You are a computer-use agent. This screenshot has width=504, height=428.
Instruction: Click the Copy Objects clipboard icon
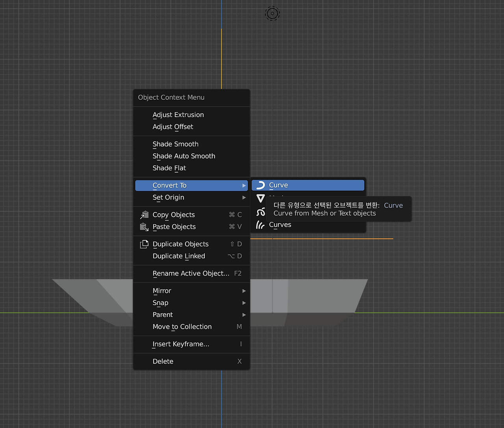144,215
